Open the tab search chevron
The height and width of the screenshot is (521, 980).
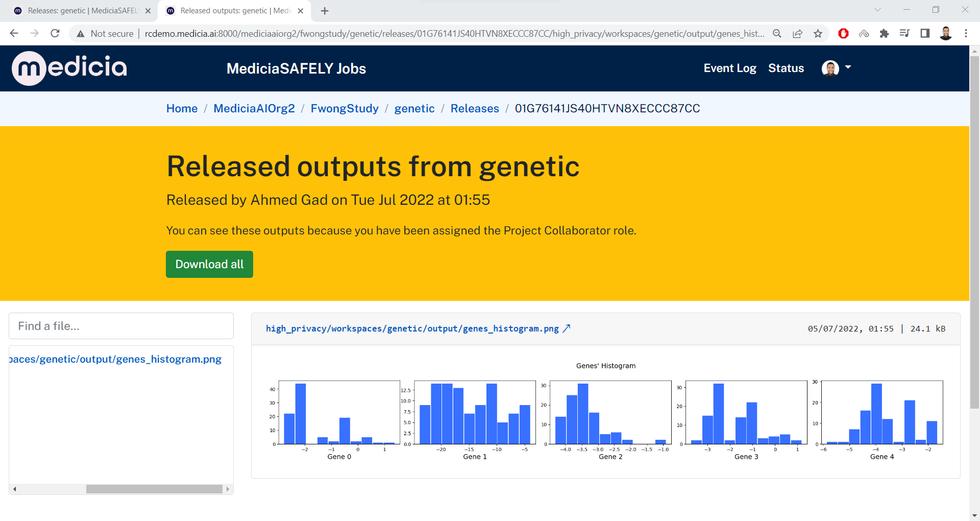[877, 10]
